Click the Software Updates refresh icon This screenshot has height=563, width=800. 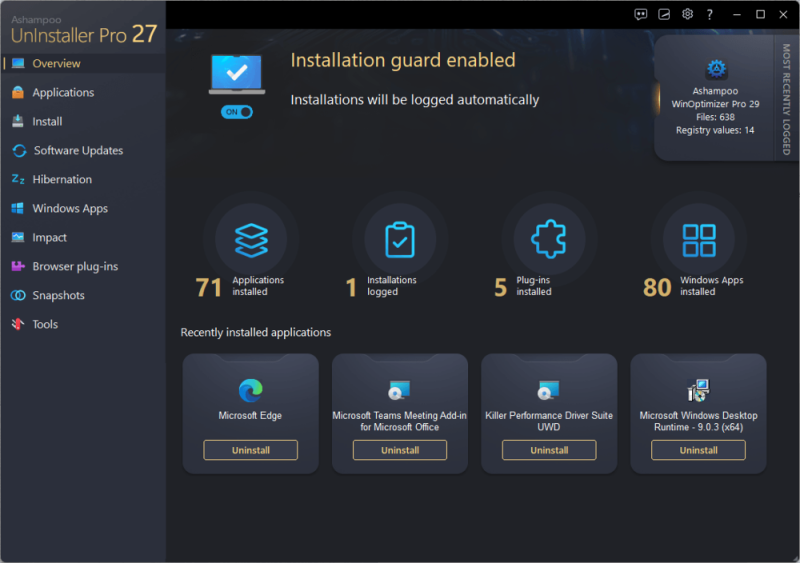pyautogui.click(x=19, y=151)
